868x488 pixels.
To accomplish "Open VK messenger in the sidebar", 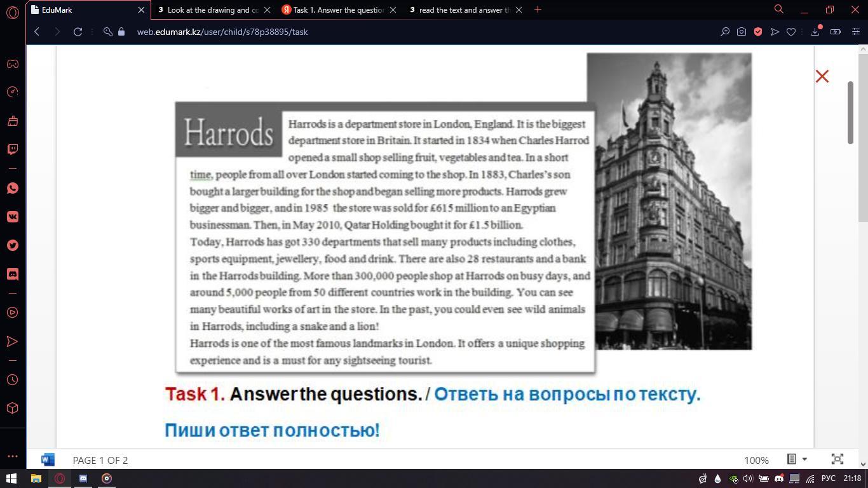I will pos(13,217).
